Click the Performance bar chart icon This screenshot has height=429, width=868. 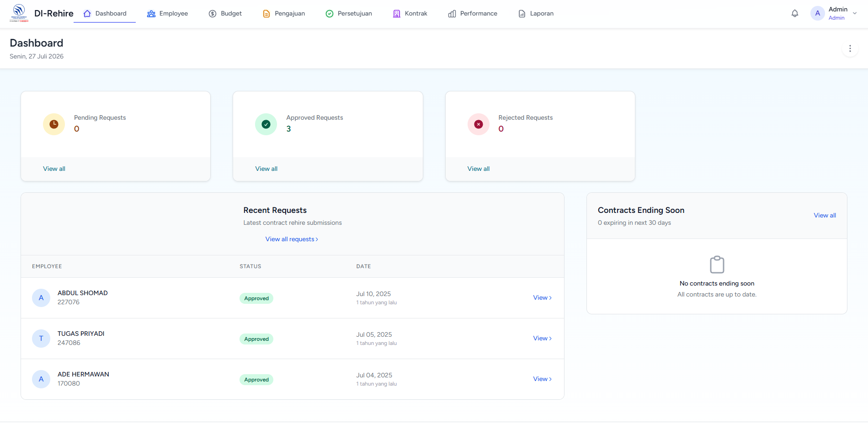pyautogui.click(x=452, y=14)
